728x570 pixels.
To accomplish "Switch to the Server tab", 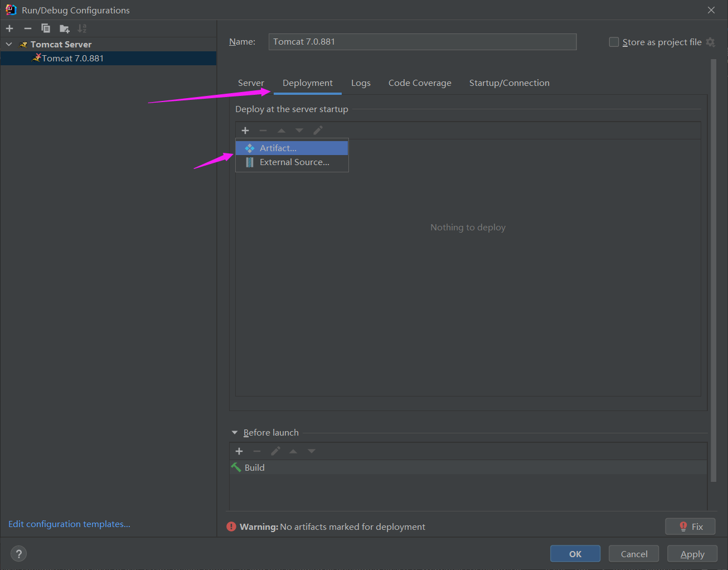I will click(251, 83).
